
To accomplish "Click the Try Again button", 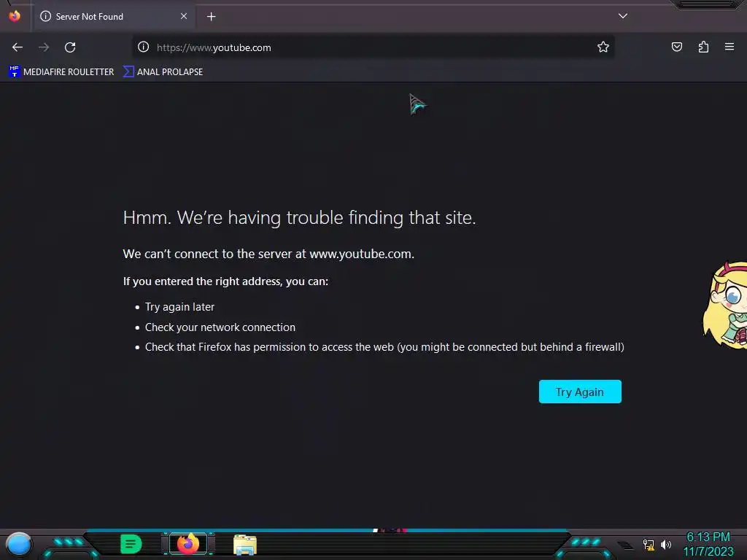I will pos(580,392).
